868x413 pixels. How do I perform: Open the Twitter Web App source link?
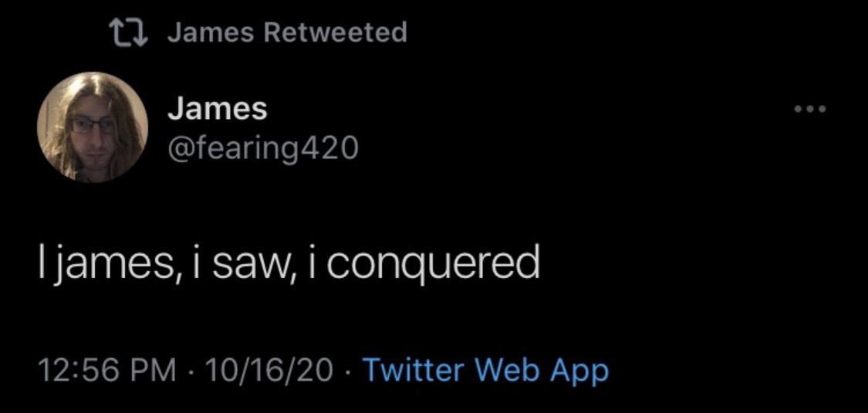[485, 371]
